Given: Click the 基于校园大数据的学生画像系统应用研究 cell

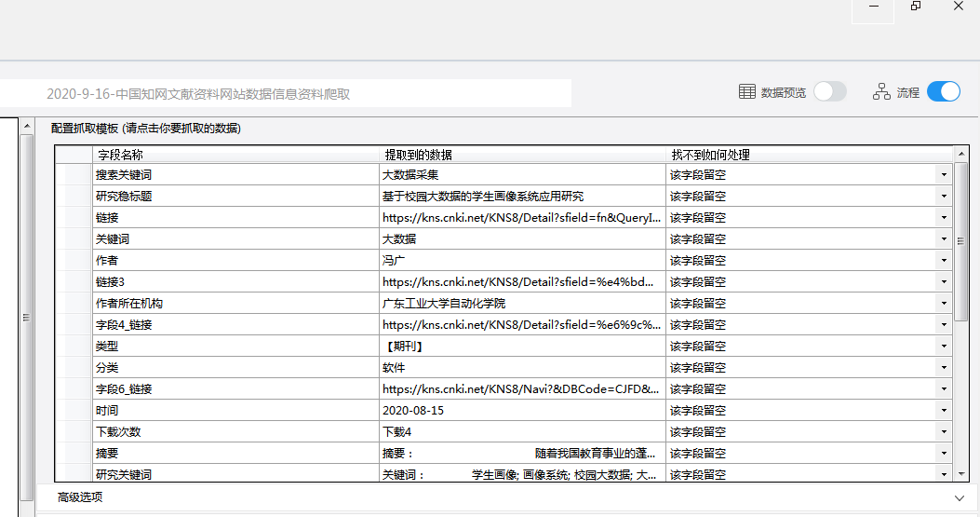Looking at the screenshot, I should pyautogui.click(x=522, y=196).
